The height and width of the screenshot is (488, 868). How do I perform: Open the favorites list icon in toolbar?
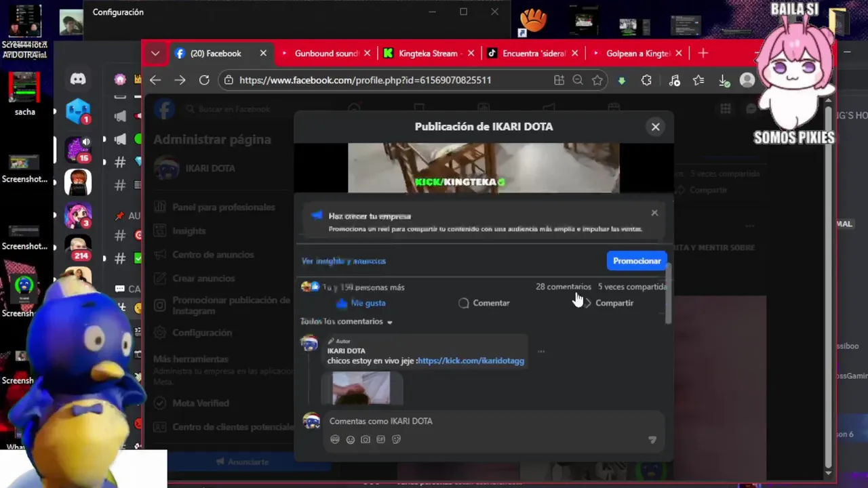pos(698,80)
